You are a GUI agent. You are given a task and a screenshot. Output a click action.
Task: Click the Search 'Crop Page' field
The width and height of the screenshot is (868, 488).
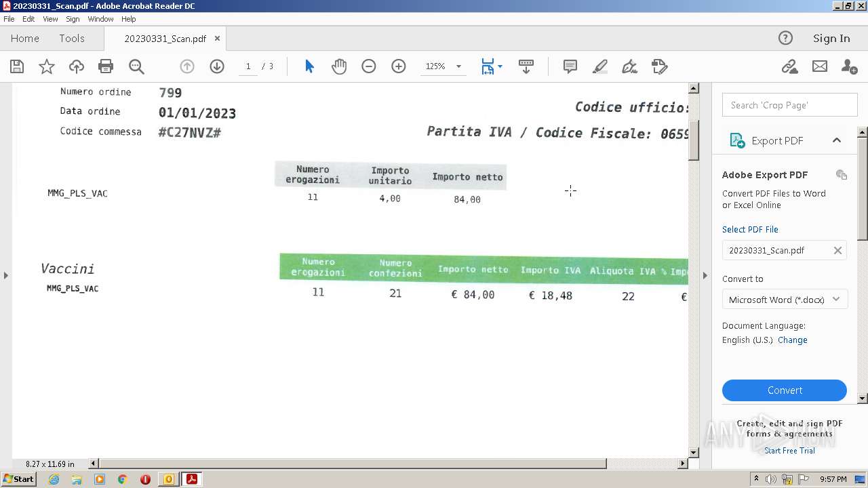pyautogui.click(x=790, y=105)
